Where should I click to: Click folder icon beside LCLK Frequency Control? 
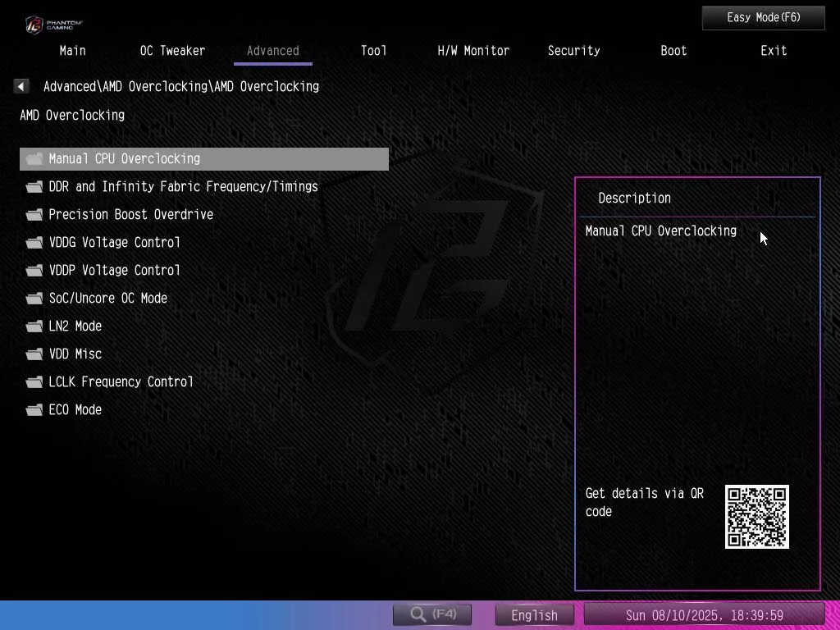[34, 382]
